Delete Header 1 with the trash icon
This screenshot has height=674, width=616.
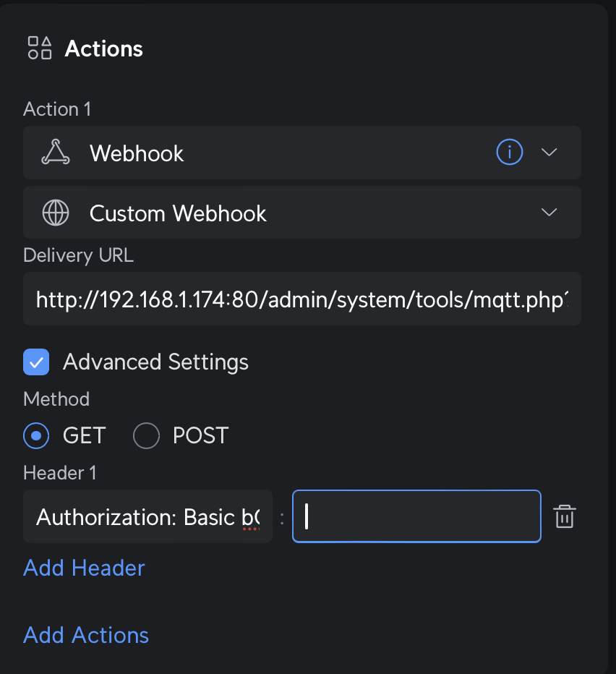[x=564, y=517]
